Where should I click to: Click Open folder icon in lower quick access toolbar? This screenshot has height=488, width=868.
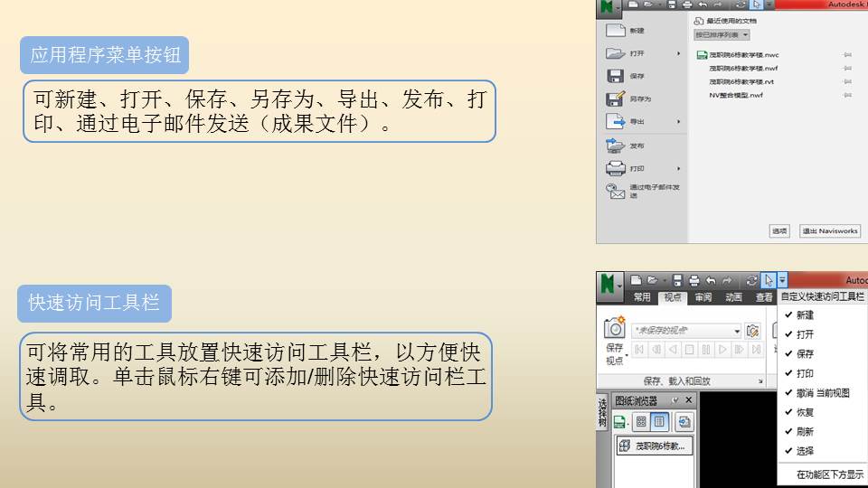pyautogui.click(x=653, y=280)
